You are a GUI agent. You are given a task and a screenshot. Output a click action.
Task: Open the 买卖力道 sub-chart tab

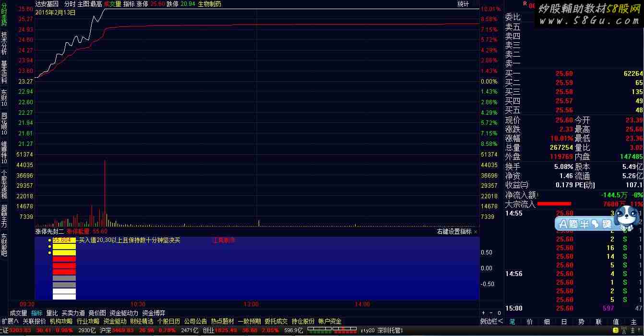tap(73, 313)
